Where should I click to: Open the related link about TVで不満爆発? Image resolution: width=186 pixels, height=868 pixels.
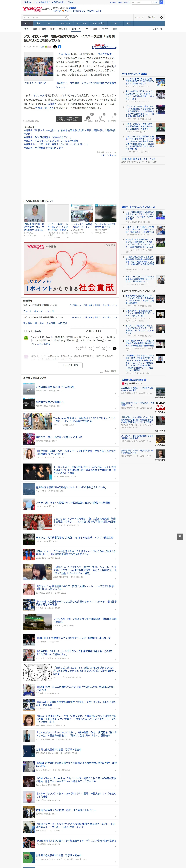(x=47, y=137)
